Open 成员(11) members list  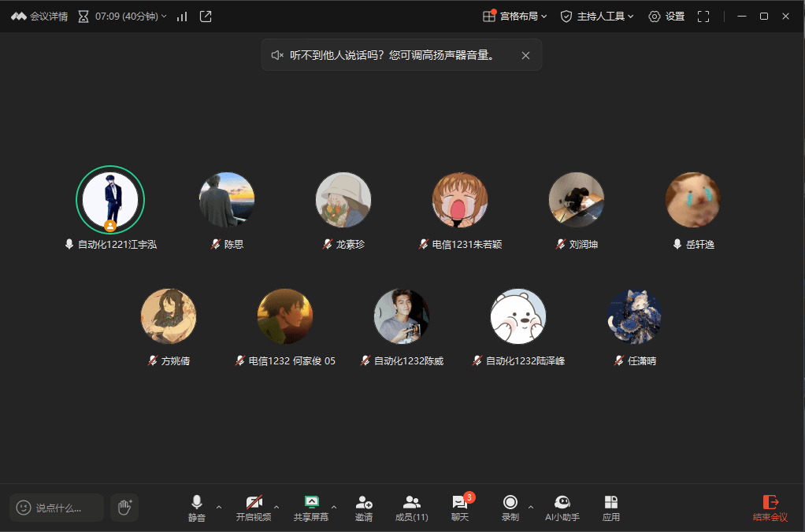tap(411, 508)
